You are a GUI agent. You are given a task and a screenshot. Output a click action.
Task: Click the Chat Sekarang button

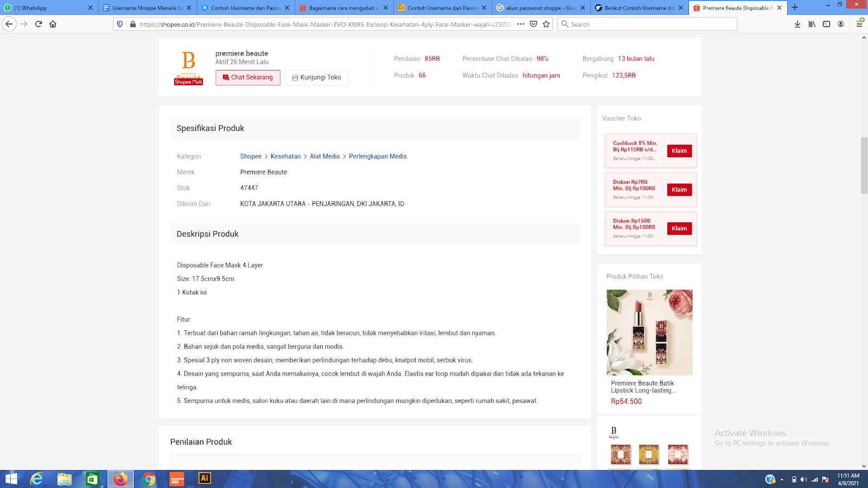click(248, 78)
